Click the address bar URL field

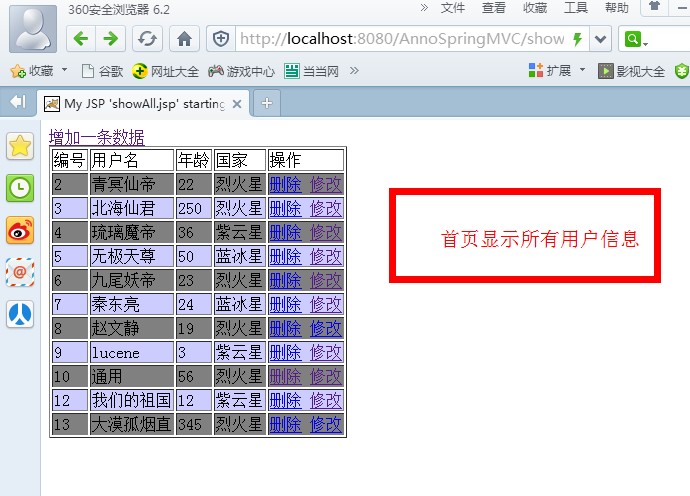pyautogui.click(x=402, y=39)
